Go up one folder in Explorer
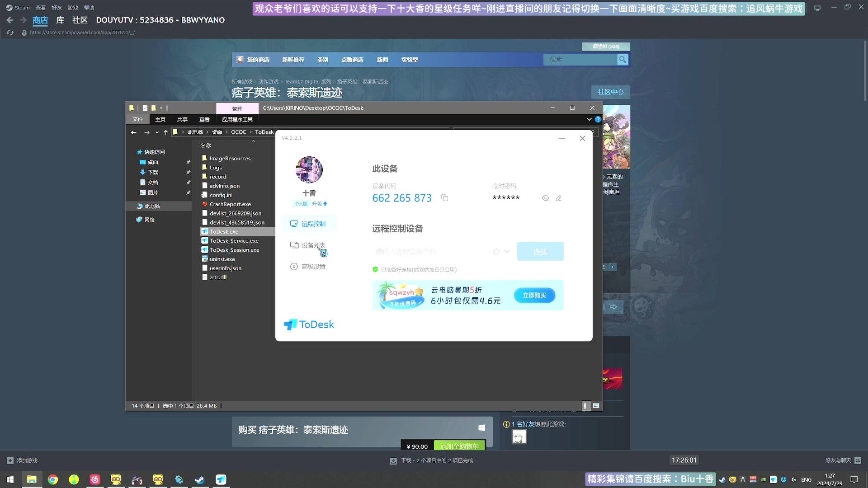 (166, 132)
